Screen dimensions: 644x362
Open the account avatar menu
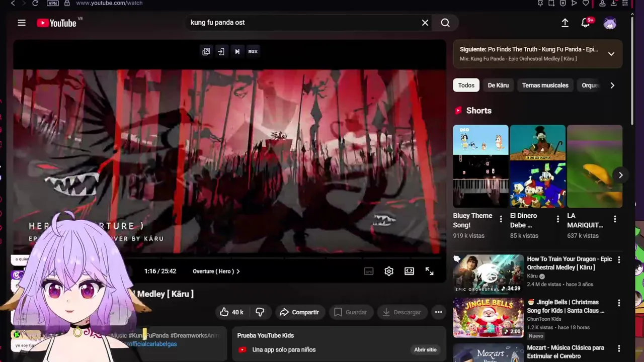[x=610, y=23]
